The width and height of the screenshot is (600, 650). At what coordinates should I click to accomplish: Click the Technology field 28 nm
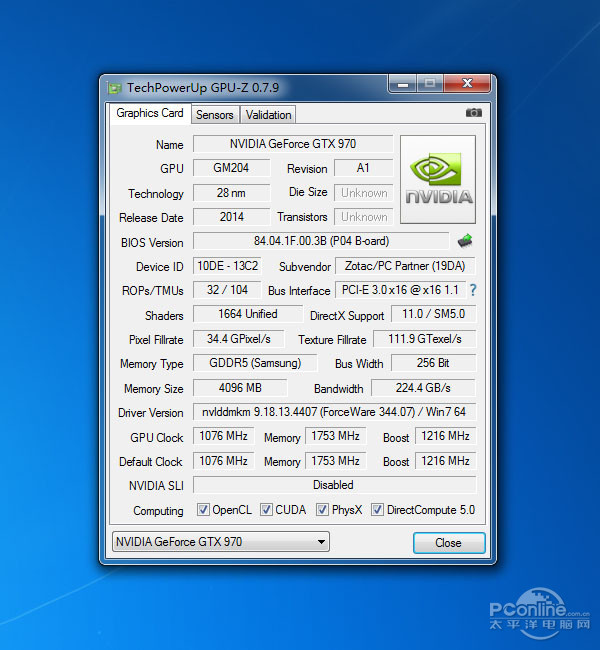[x=231, y=193]
